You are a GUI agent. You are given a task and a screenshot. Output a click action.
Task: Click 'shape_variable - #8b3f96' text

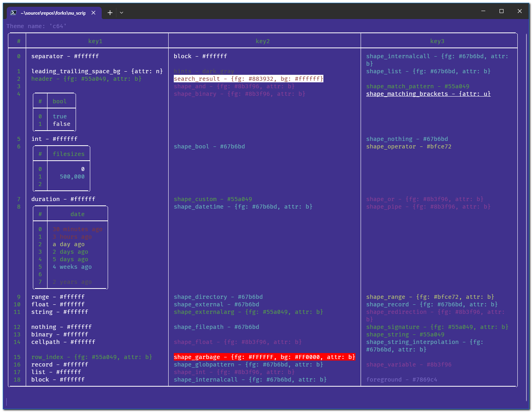click(x=409, y=365)
